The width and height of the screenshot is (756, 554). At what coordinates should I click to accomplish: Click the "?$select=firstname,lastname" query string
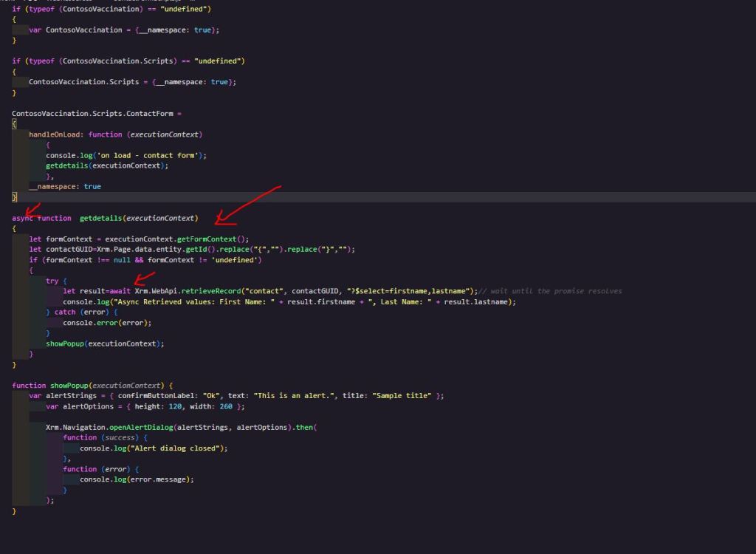point(408,291)
